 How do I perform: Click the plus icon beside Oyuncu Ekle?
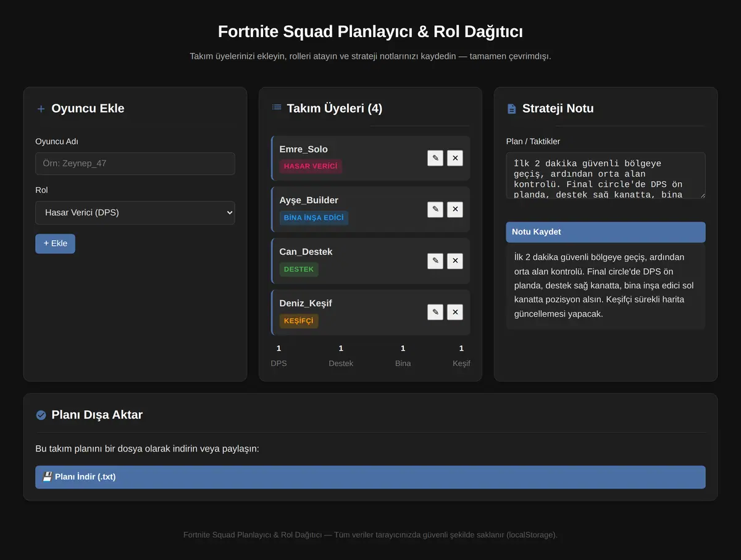coord(41,109)
